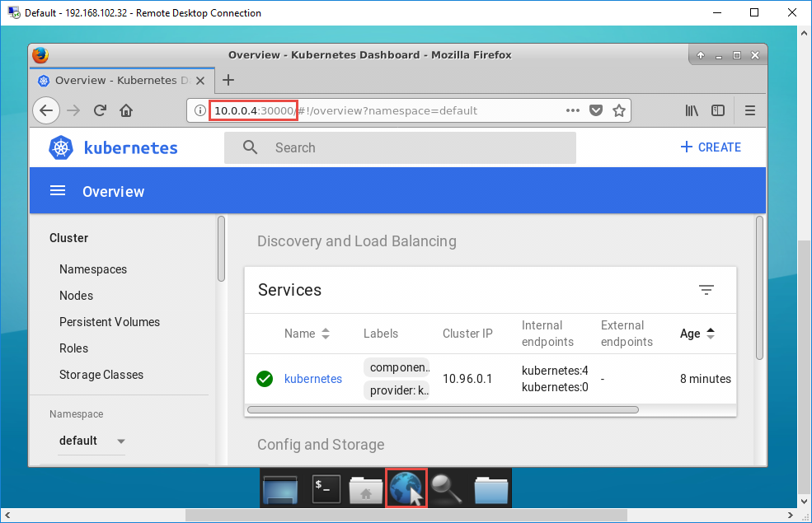Bookmark this page with star icon

[x=619, y=110]
